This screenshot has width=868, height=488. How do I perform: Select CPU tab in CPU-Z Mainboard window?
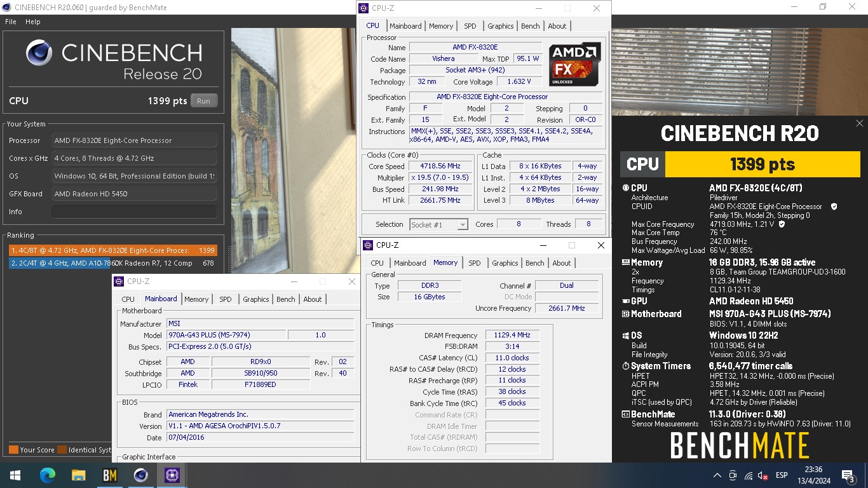pyautogui.click(x=128, y=299)
